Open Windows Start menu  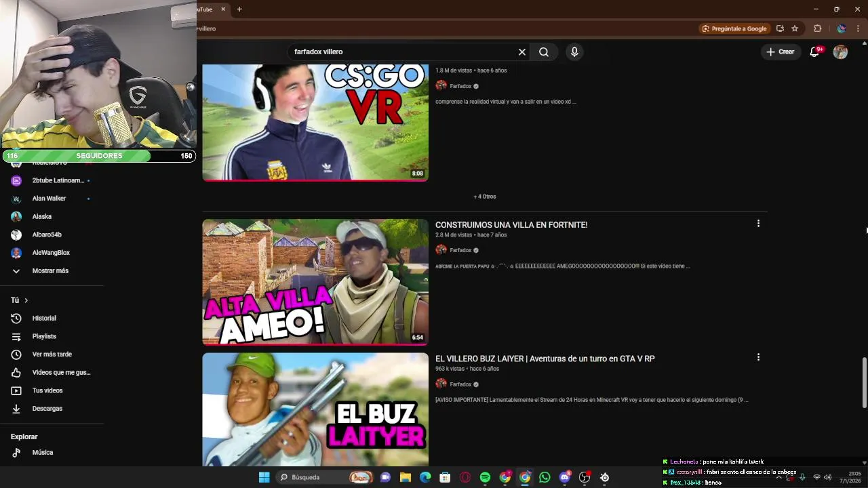point(264,477)
